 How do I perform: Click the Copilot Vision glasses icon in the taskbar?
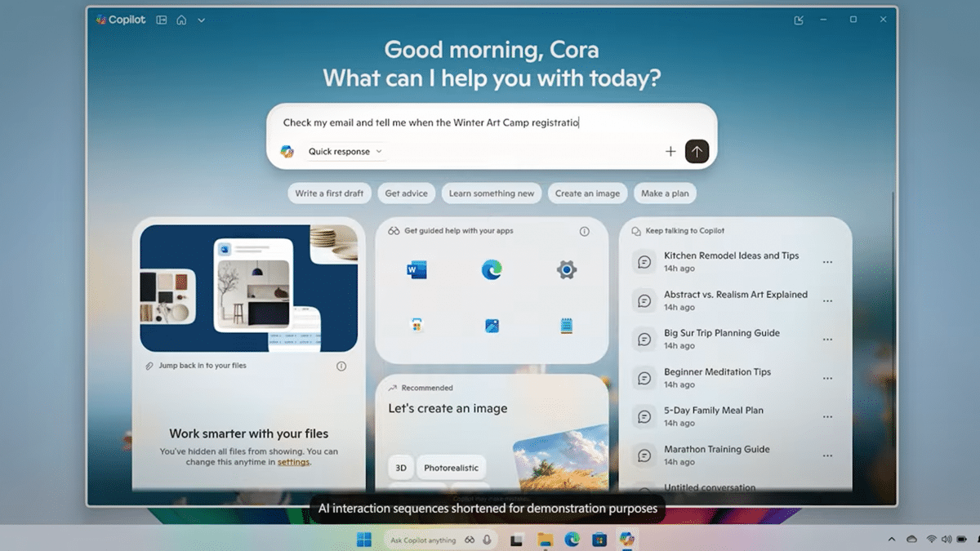click(x=470, y=539)
